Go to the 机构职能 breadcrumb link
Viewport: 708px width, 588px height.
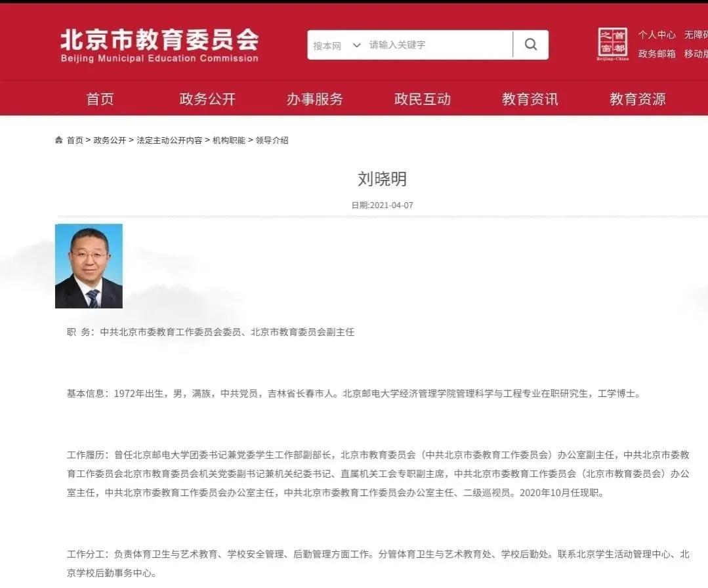point(229,140)
